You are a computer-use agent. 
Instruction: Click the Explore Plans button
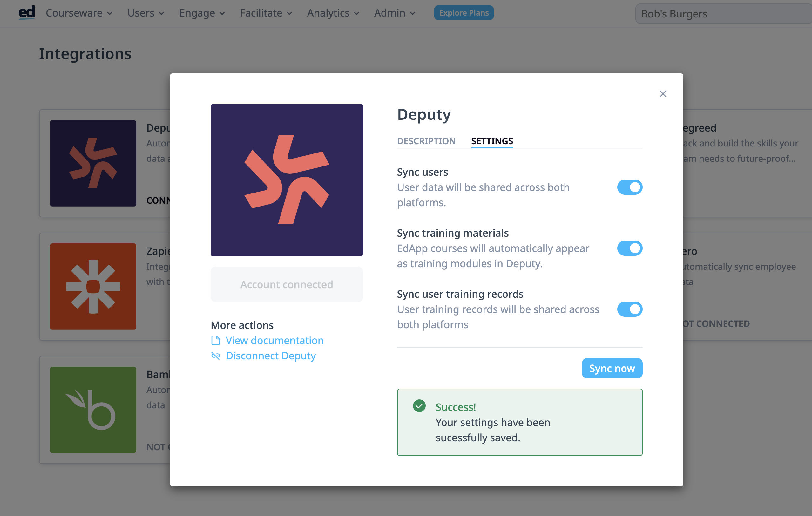(x=464, y=13)
